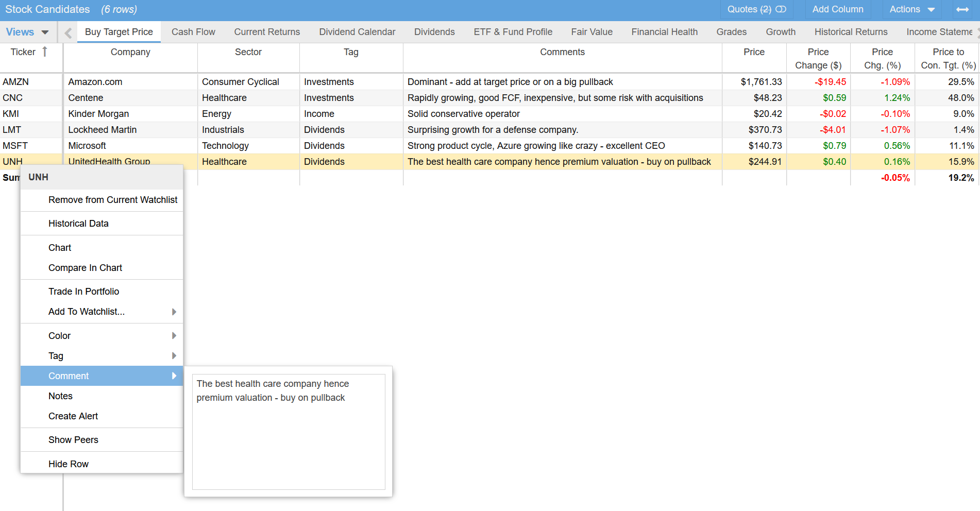The height and width of the screenshot is (511, 980).
Task: Expand the Color submenu
Action: coord(102,336)
